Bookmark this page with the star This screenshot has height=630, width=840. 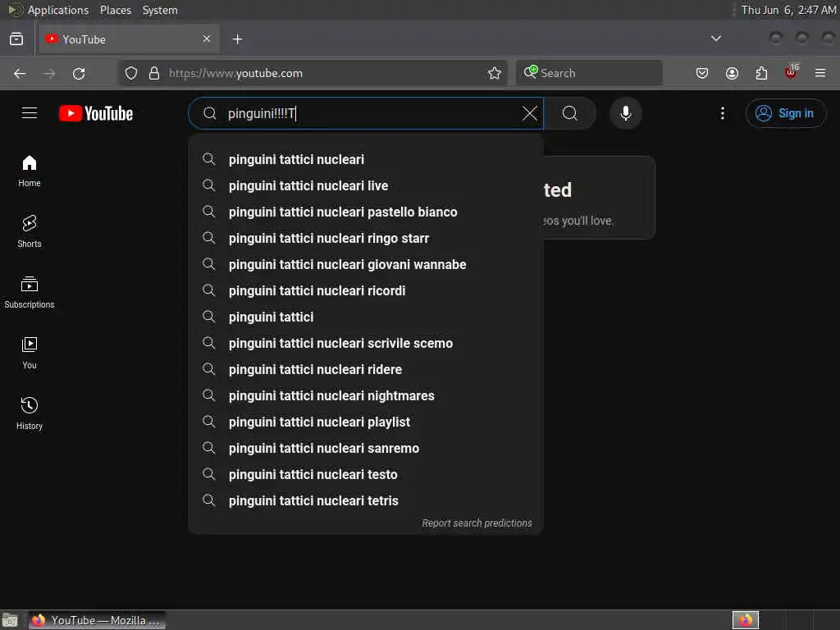tap(495, 73)
